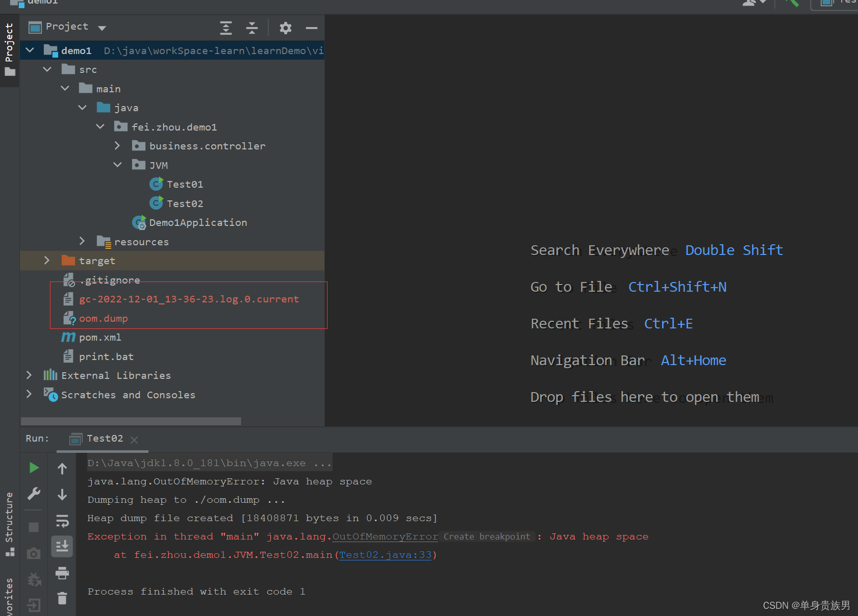This screenshot has height=616, width=858.
Task: Click the java.exe command line fold
Action: 210,463
